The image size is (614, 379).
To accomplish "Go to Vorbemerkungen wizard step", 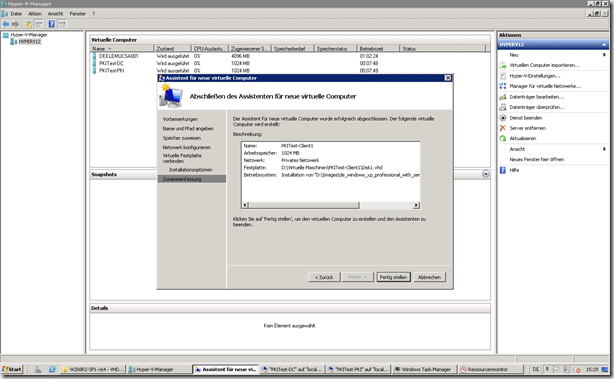I will (x=180, y=119).
